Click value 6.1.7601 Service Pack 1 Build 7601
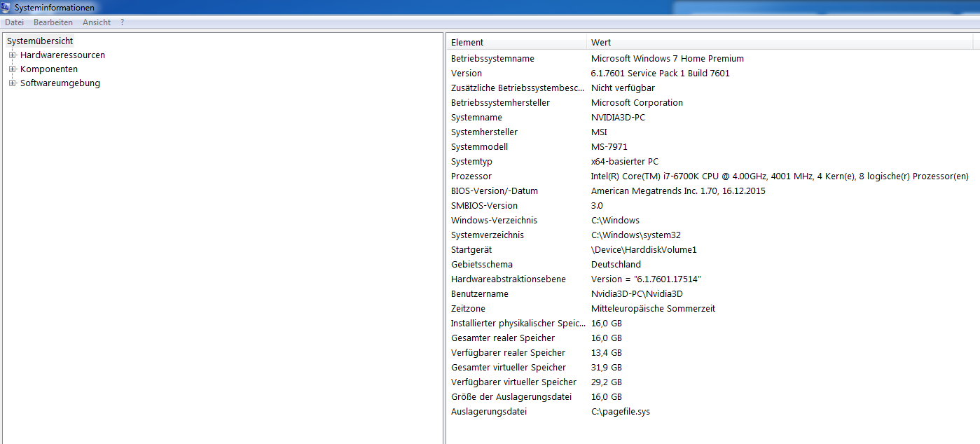 tap(661, 74)
